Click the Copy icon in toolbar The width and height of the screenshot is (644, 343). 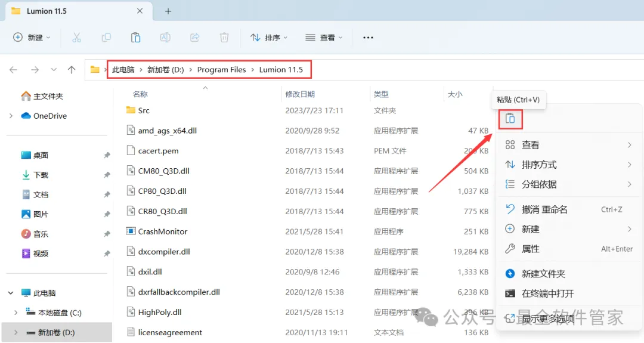tap(106, 38)
